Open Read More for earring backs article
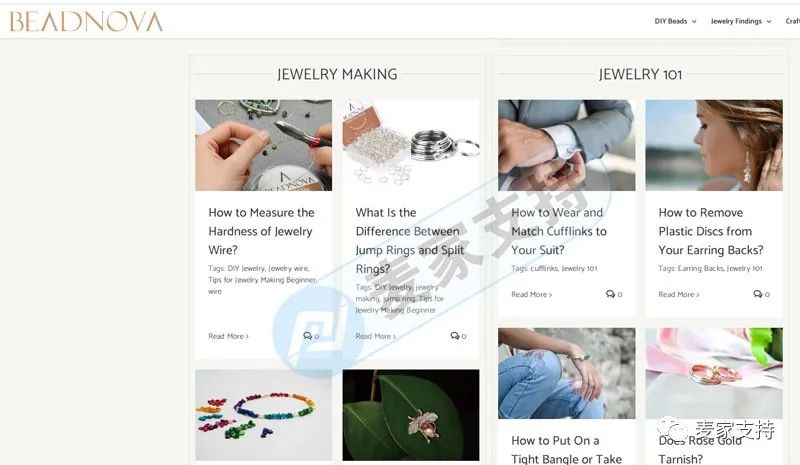Image resolution: width=800 pixels, height=465 pixels. tap(679, 294)
